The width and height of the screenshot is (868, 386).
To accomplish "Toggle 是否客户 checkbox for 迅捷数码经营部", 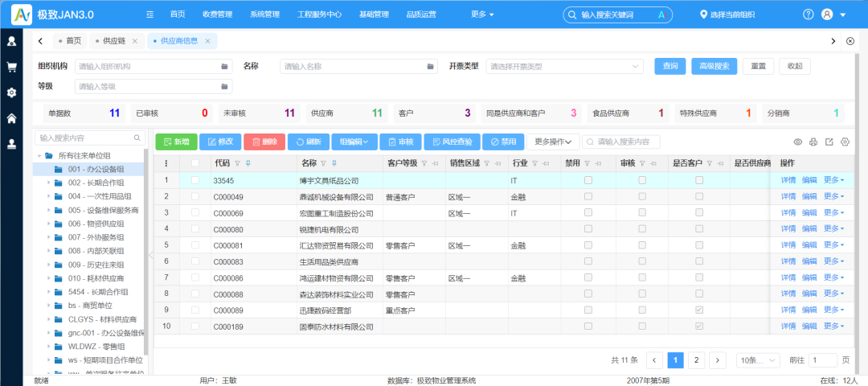I will pyautogui.click(x=699, y=310).
